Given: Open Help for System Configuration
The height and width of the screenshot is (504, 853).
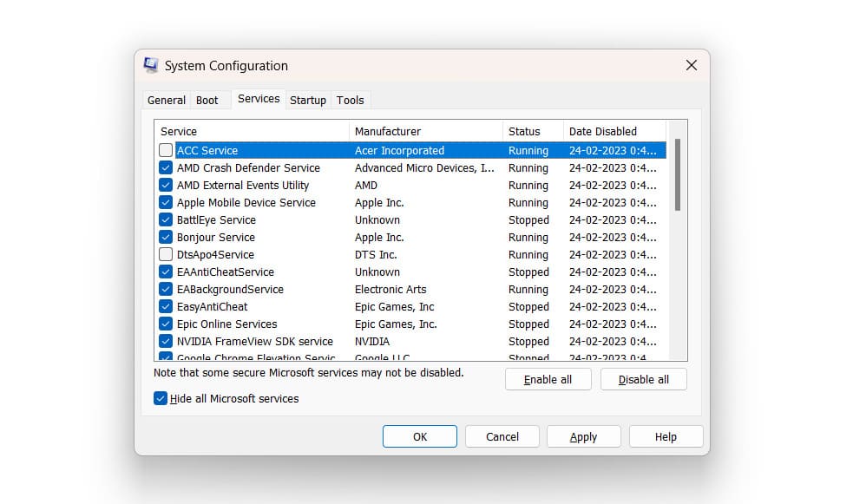Looking at the screenshot, I should (x=666, y=436).
